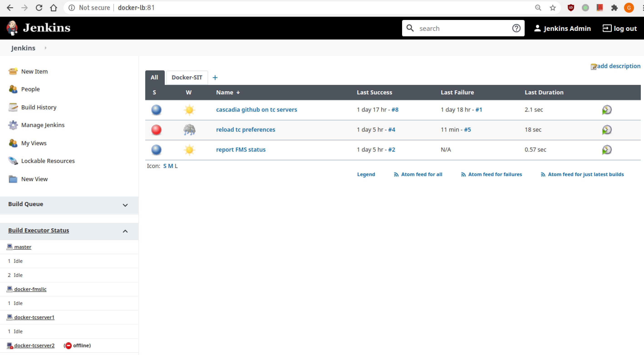Viewport: 644px width, 355px height.
Task: Open cascadia github on tc servers job
Action: pyautogui.click(x=256, y=110)
